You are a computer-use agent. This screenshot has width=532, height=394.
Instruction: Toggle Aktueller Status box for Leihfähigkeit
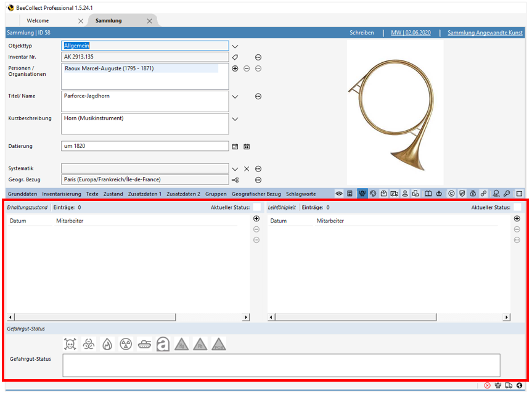[518, 208]
